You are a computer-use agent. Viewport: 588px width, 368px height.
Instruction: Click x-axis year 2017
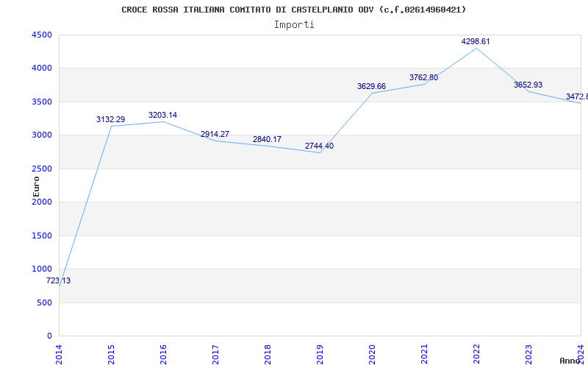(x=215, y=355)
